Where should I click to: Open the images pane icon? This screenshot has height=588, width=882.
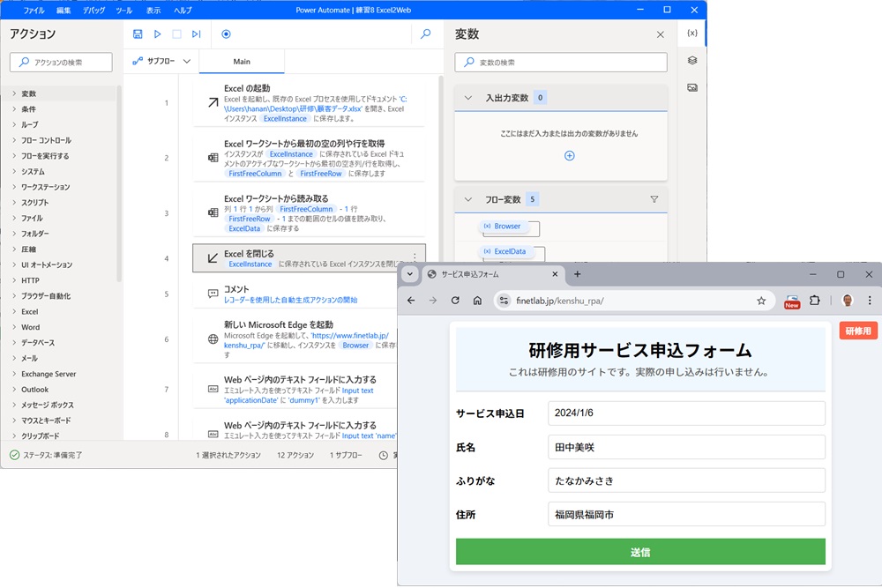coord(692,87)
